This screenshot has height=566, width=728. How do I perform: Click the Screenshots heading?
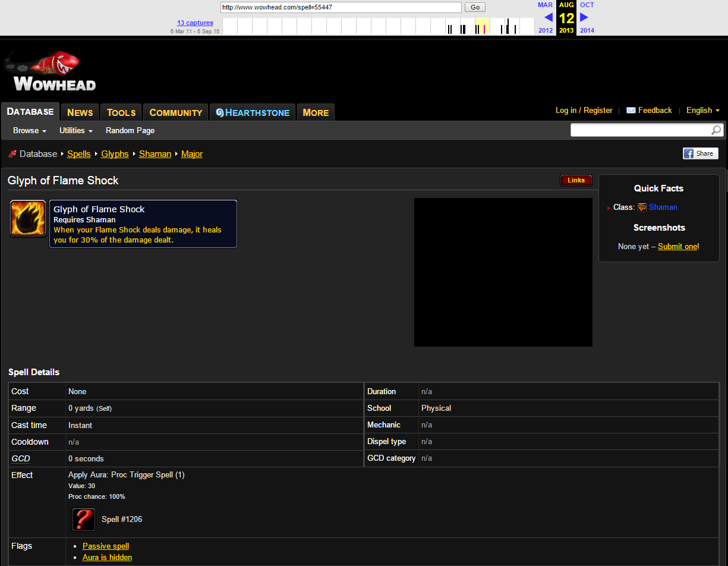[659, 228]
